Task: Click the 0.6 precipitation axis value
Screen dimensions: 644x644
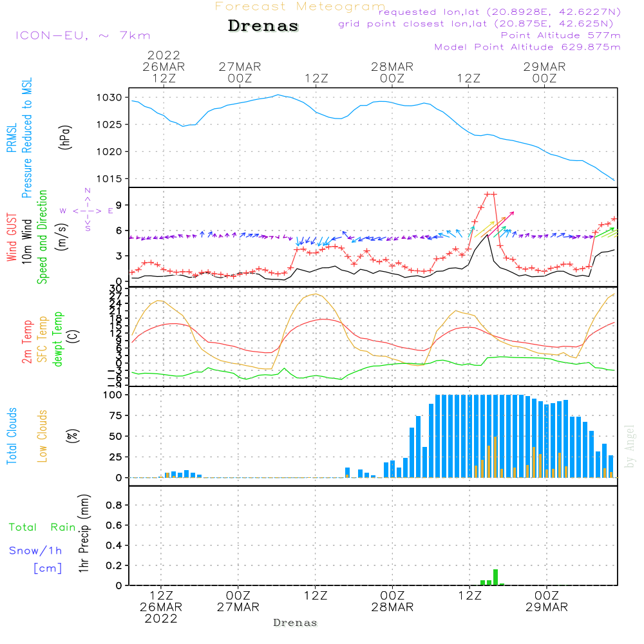Action: click(114, 526)
